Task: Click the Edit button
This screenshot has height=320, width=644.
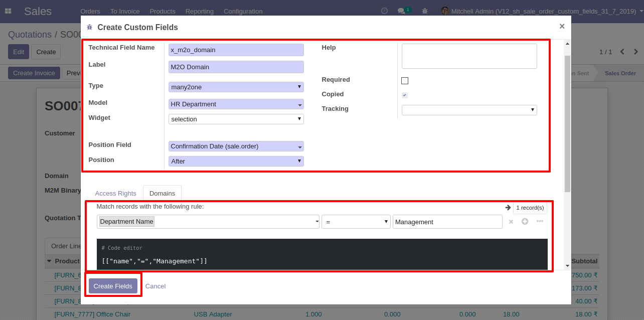Action: (19, 52)
